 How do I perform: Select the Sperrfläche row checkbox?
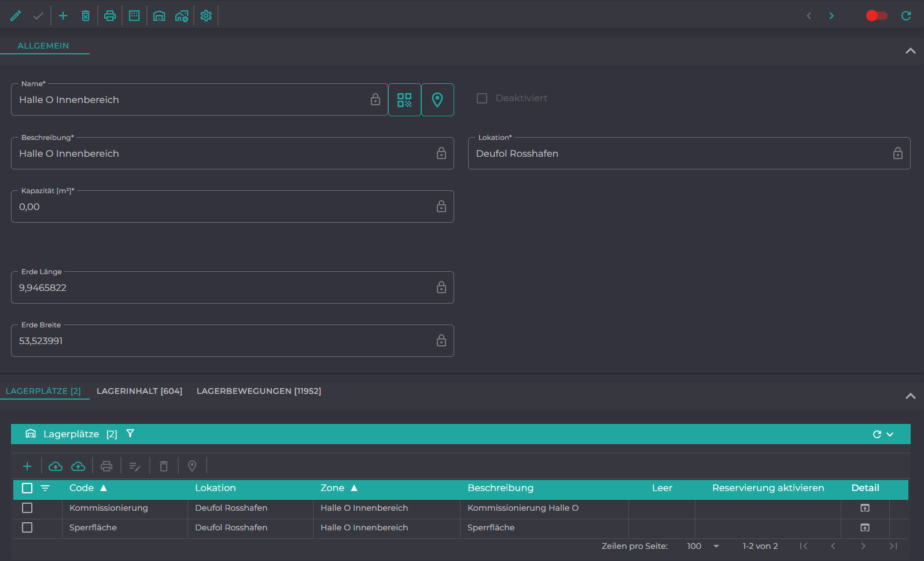coord(27,527)
